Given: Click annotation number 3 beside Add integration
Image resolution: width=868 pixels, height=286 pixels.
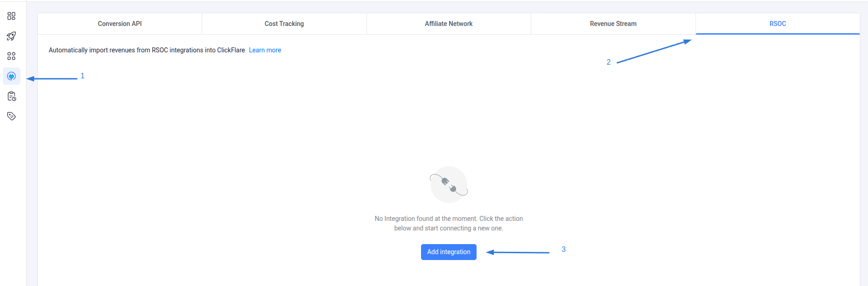Looking at the screenshot, I should [x=563, y=249].
